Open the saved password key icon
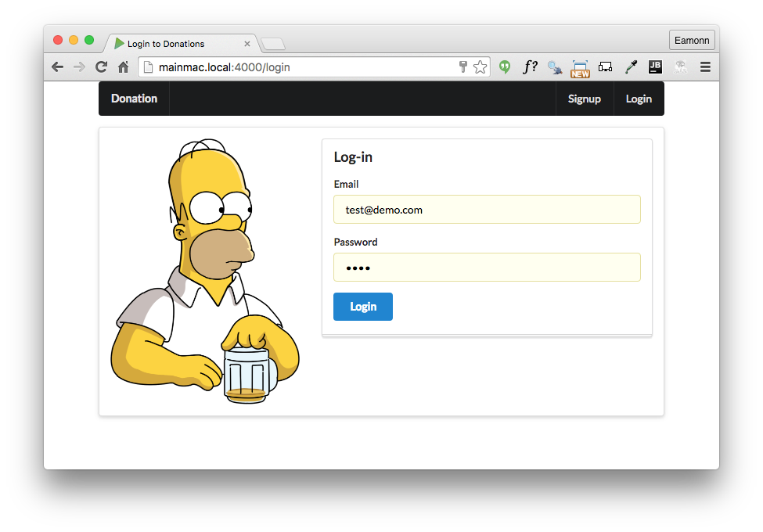Viewport: 763px width, 532px height. click(463, 67)
